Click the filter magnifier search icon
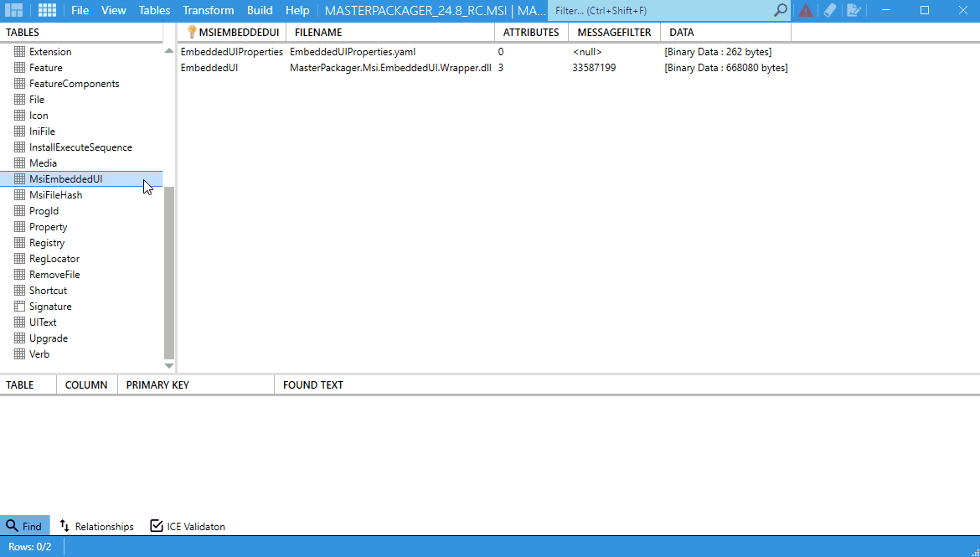The image size is (980, 557). click(781, 10)
